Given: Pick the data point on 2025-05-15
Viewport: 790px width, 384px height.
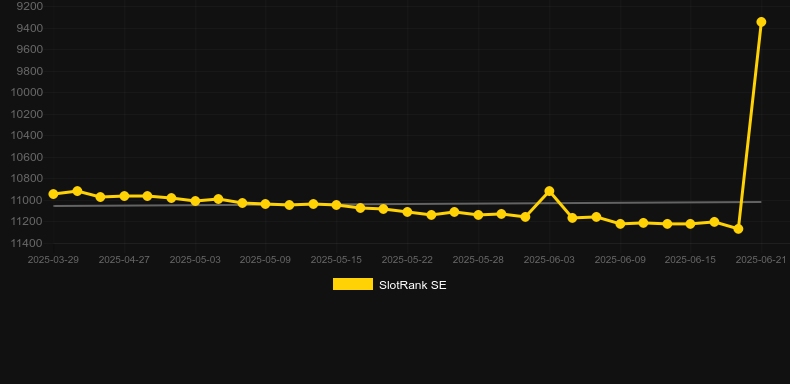Looking at the screenshot, I should pos(337,205).
